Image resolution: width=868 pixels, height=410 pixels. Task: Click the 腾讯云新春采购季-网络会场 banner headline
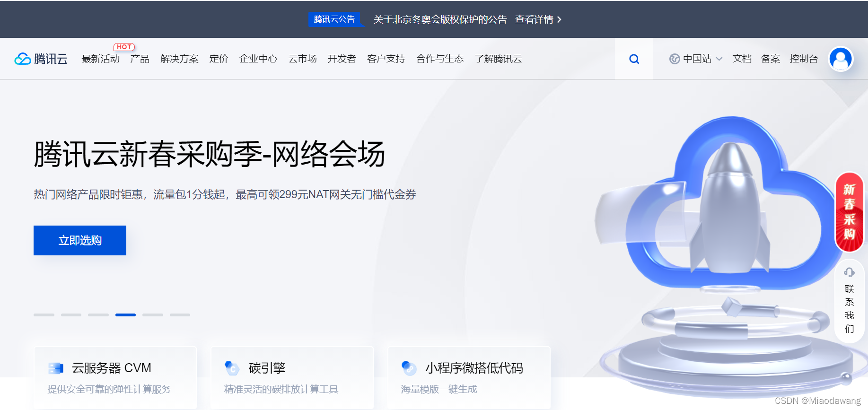(209, 154)
